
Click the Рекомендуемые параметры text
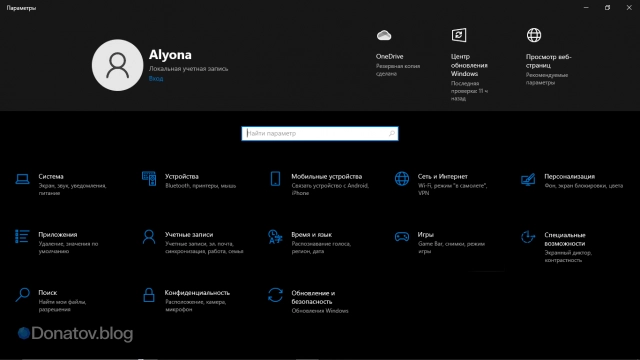pos(547,79)
